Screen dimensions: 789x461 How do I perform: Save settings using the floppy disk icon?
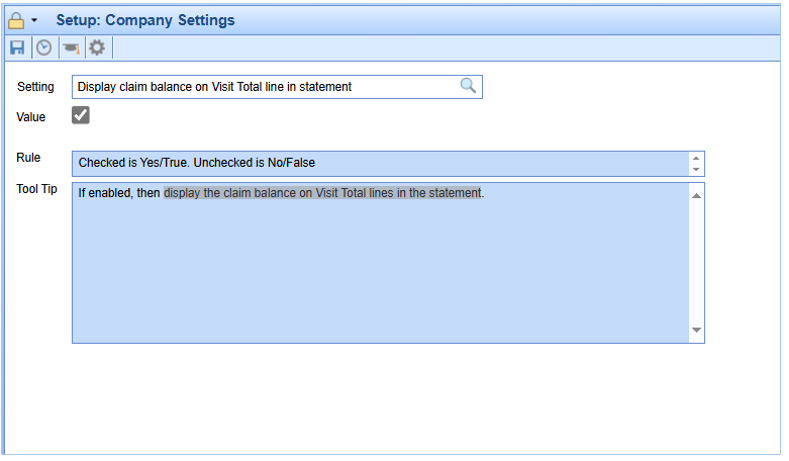pos(17,48)
